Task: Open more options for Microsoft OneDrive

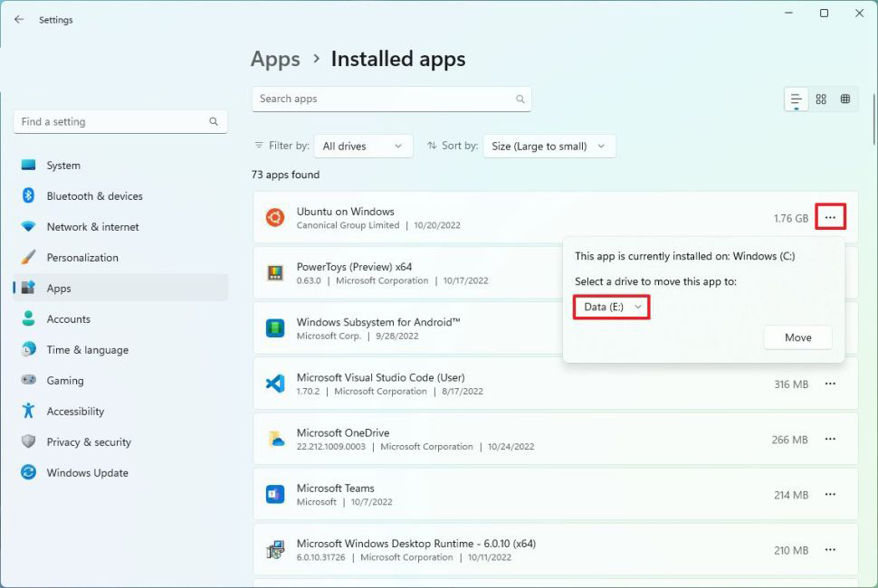Action: coord(830,440)
